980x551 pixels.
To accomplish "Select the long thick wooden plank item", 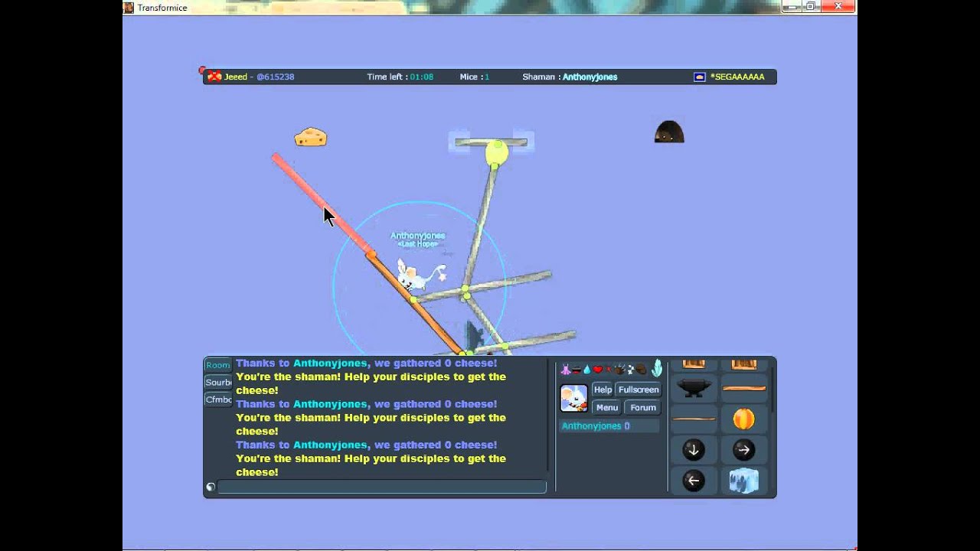I will (744, 388).
